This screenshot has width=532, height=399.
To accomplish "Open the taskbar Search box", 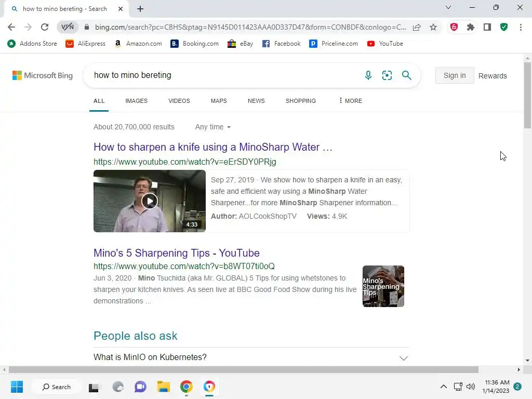I will [x=56, y=387].
